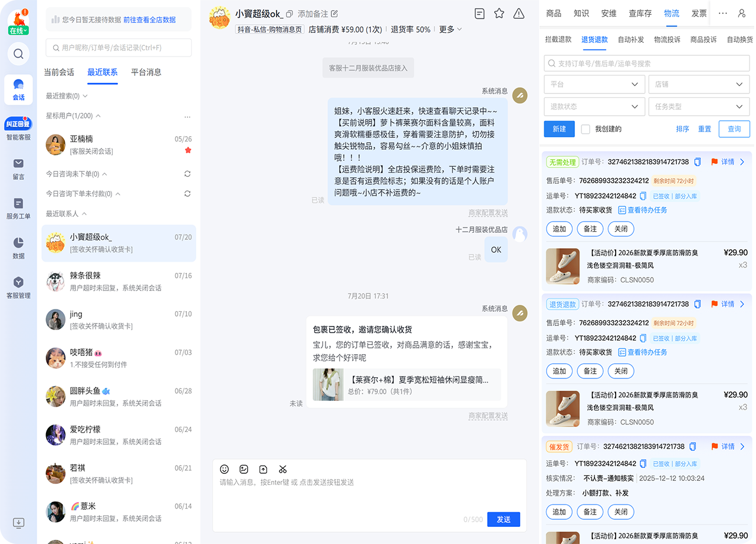Click the 发送 send button

[x=504, y=519]
